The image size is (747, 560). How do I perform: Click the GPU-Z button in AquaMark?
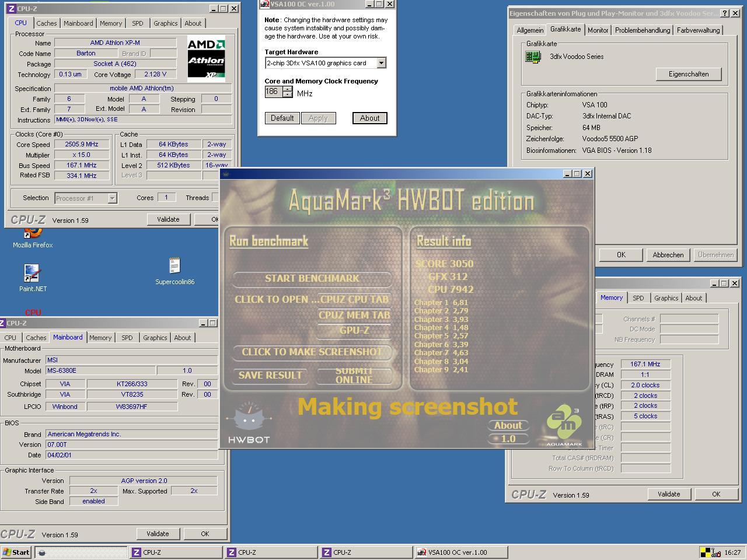[354, 331]
